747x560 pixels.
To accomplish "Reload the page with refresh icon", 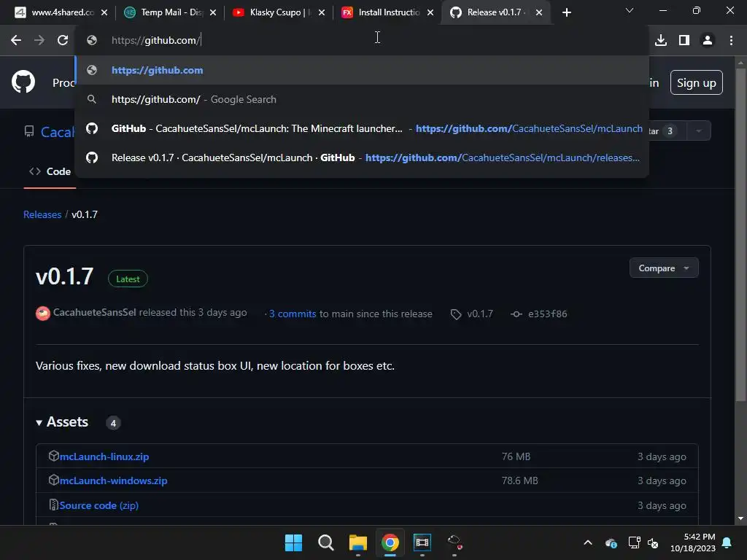I will 63,41.
